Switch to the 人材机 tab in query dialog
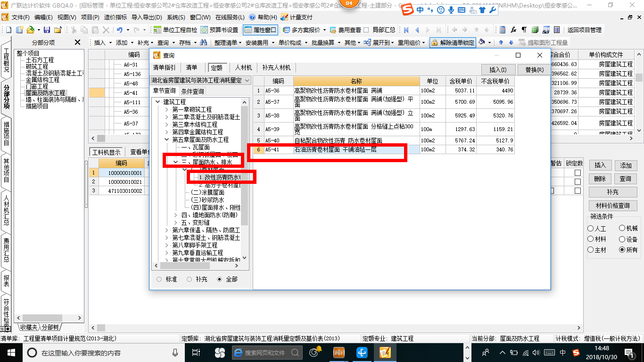The image size is (644, 362). [244, 67]
